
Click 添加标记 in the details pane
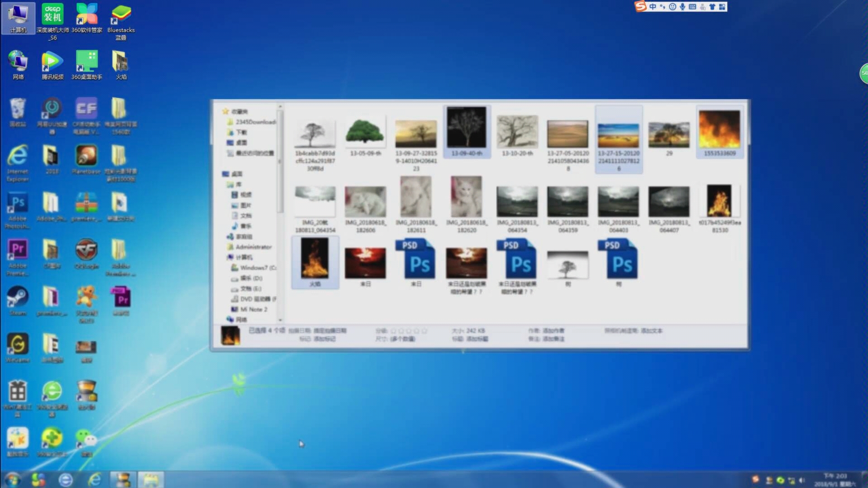(x=324, y=339)
